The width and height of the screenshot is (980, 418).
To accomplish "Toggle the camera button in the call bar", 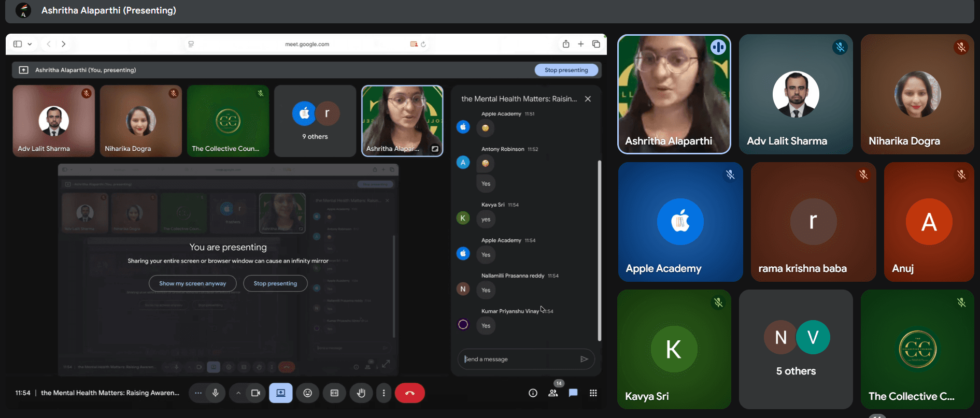I will pyautogui.click(x=255, y=393).
